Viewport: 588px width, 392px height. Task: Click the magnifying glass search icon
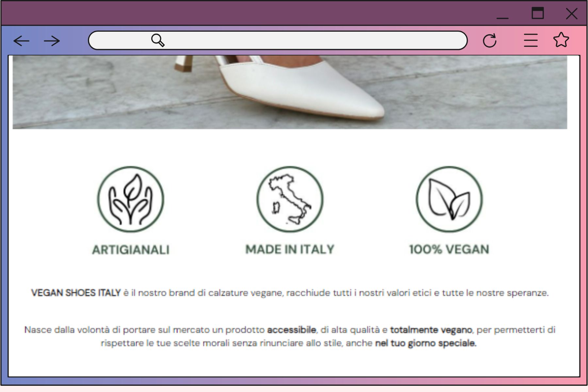click(x=158, y=40)
